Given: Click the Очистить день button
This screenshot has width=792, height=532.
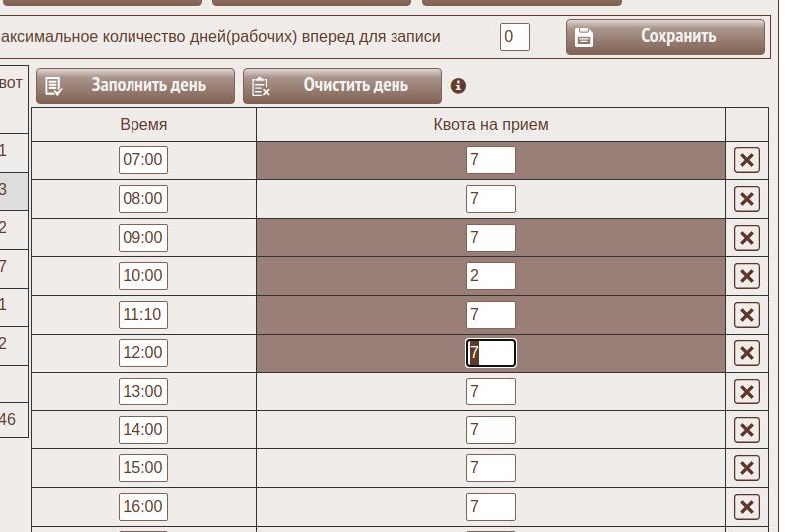Looking at the screenshot, I should (x=343, y=86).
